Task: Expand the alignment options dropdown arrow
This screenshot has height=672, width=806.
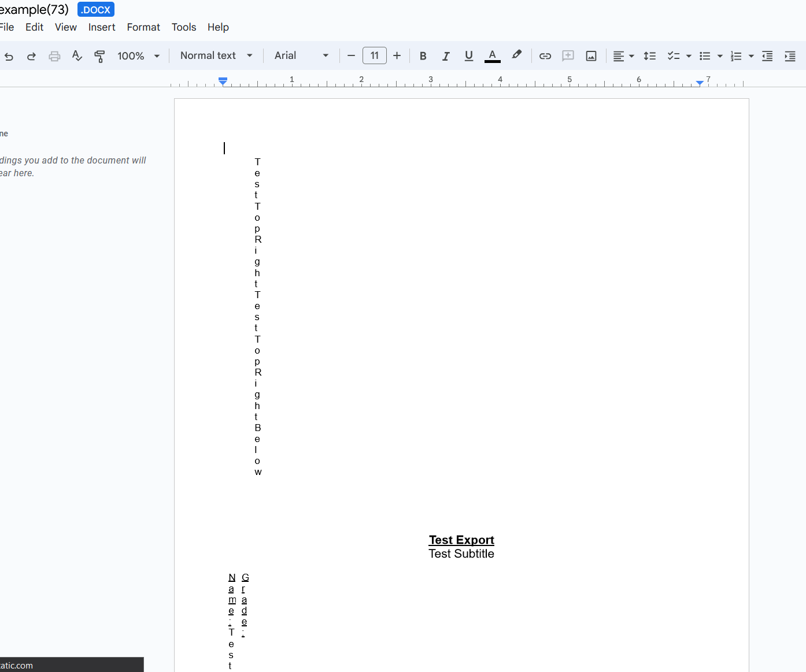Action: 631,56
